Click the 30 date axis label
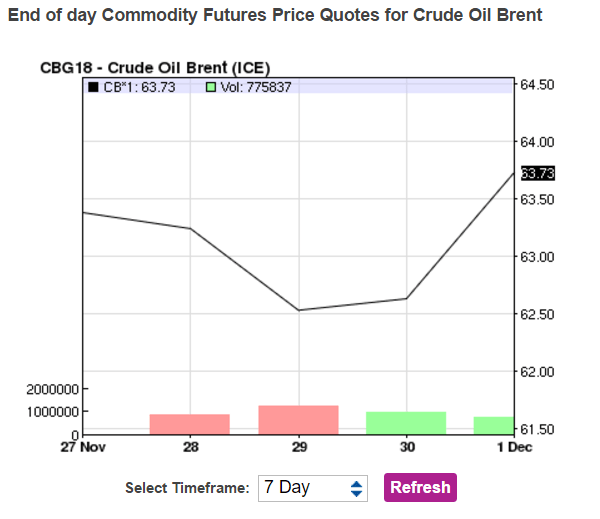600x519 pixels. tap(406, 447)
